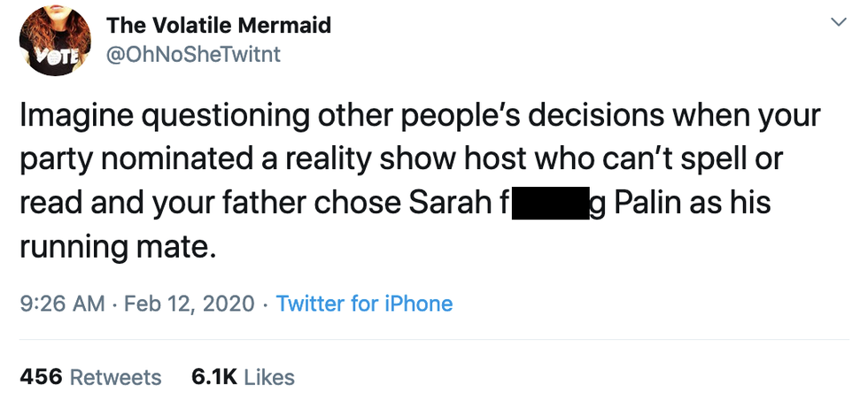Click the @OhNoSheTwitnt handle

[x=193, y=55]
